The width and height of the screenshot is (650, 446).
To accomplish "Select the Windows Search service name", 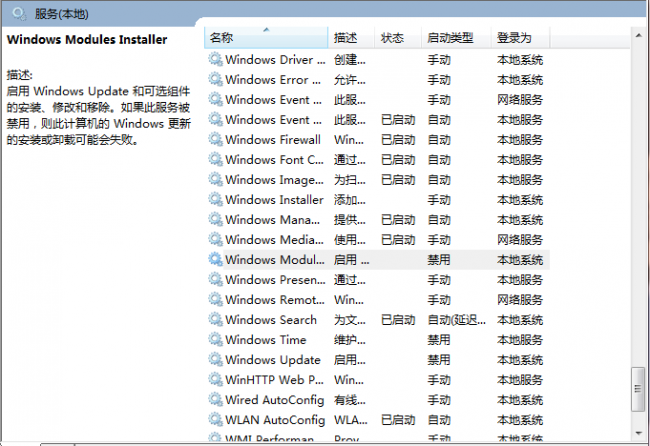I will [x=271, y=320].
